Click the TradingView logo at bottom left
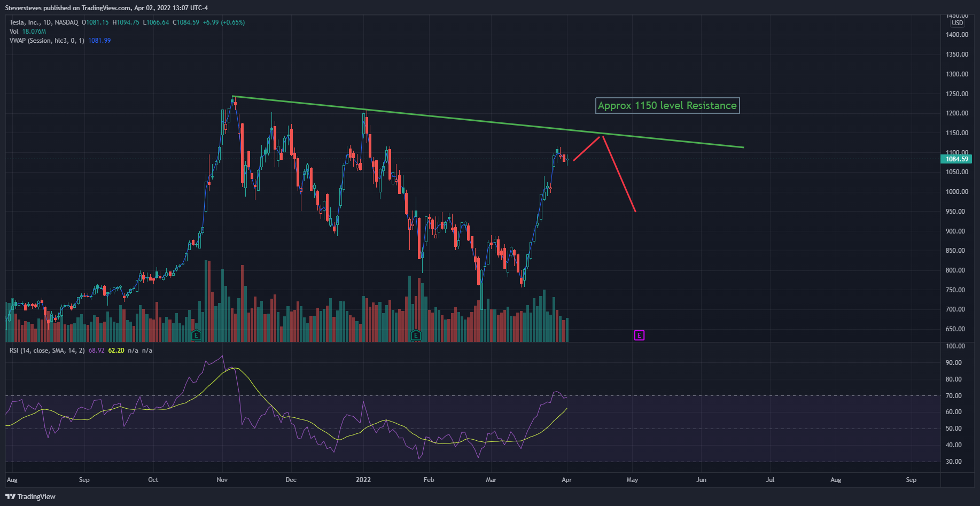 pos(30,496)
